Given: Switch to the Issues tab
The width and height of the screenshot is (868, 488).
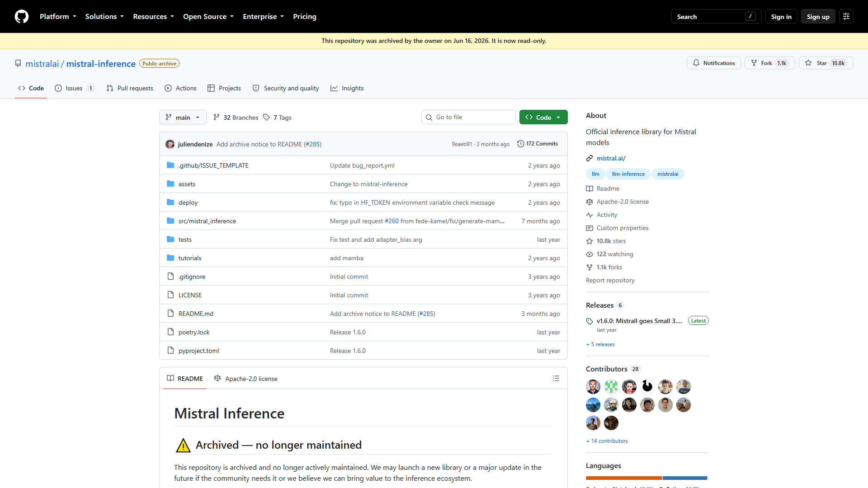Looking at the screenshot, I should (x=75, y=88).
